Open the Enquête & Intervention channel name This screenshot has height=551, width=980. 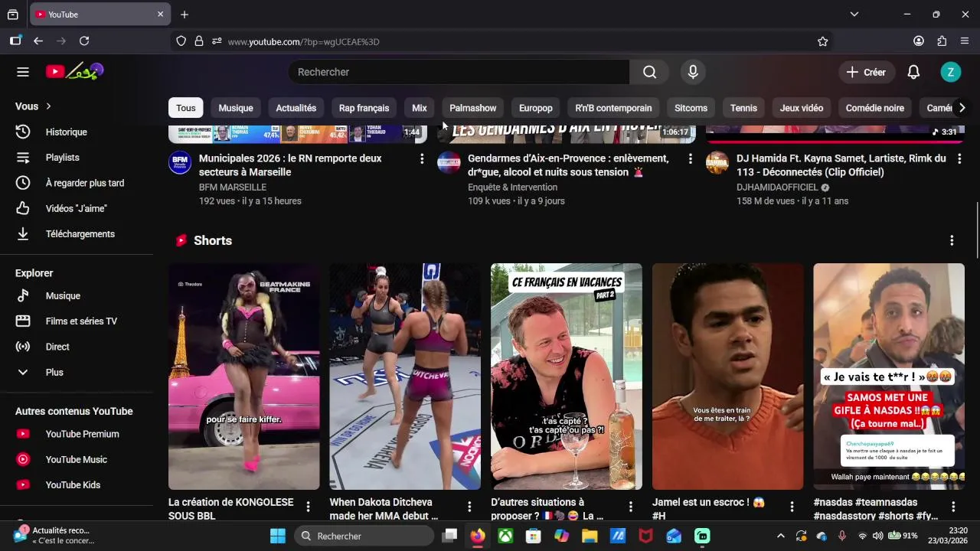(x=512, y=187)
